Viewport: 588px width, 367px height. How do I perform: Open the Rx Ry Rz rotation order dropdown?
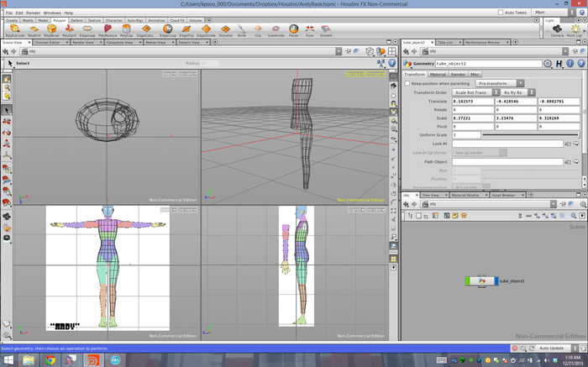pyautogui.click(x=512, y=92)
